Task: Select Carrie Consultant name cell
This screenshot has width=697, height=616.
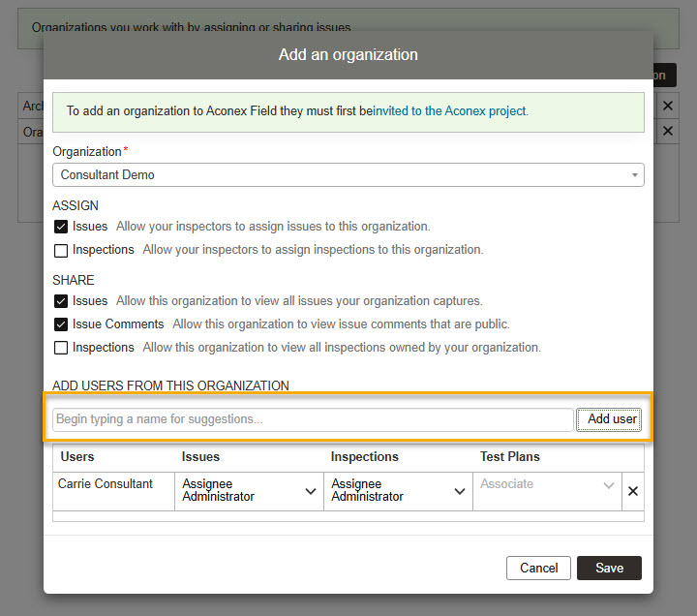Action: pyautogui.click(x=106, y=484)
